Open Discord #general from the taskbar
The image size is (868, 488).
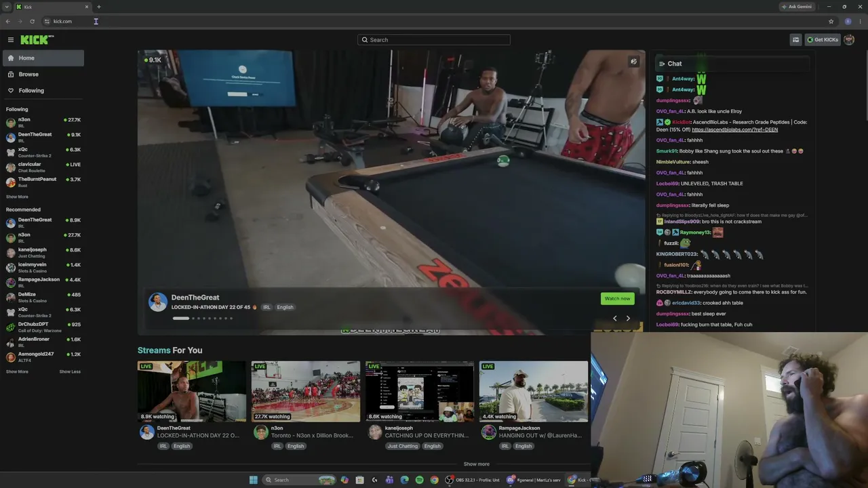(x=534, y=480)
